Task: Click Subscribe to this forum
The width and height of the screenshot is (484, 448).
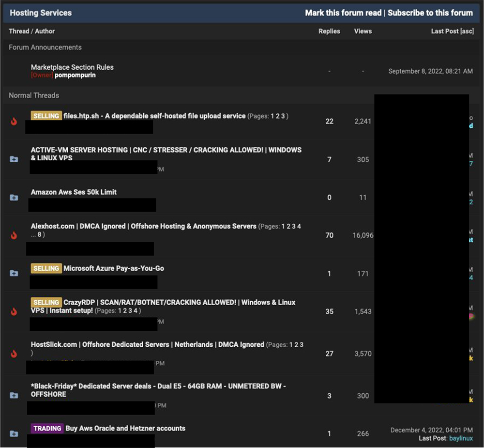Action: [430, 13]
